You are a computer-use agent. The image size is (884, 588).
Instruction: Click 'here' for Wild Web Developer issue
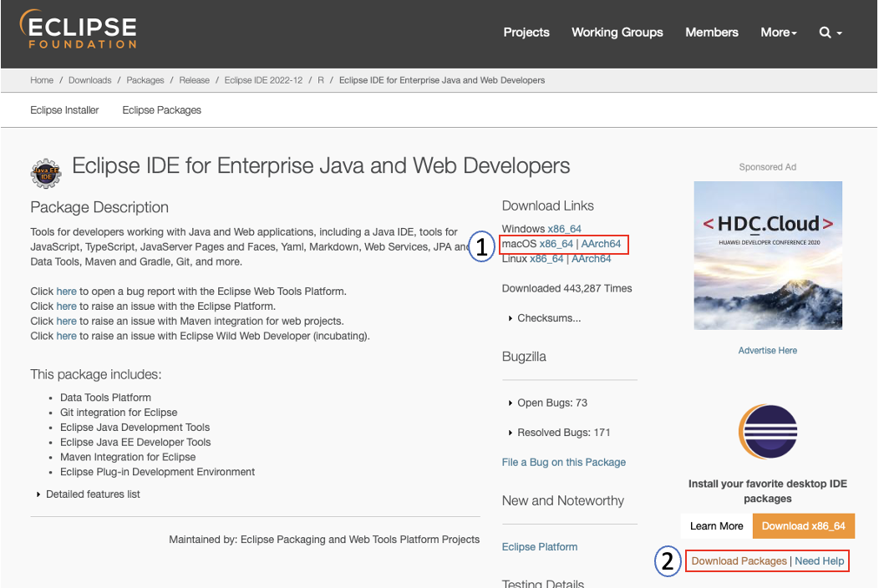point(66,336)
